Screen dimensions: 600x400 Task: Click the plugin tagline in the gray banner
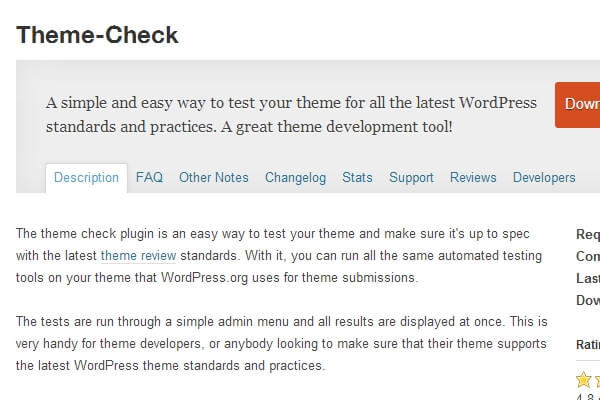[x=291, y=115]
